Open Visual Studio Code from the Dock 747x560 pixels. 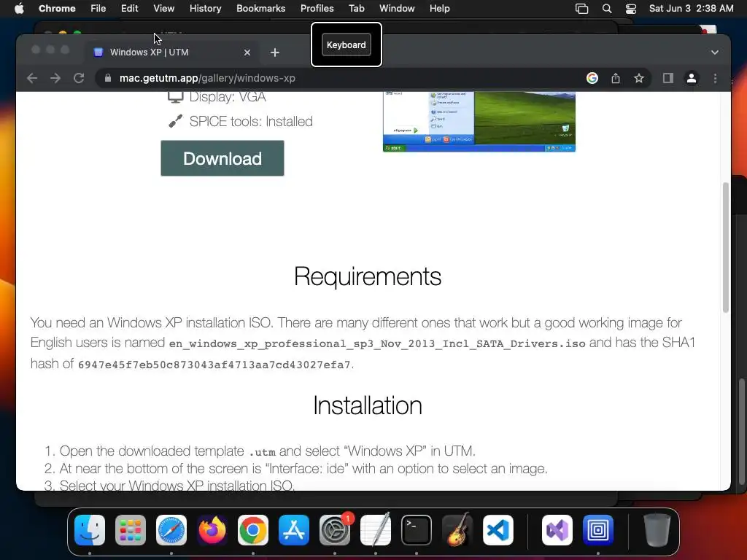(x=498, y=530)
